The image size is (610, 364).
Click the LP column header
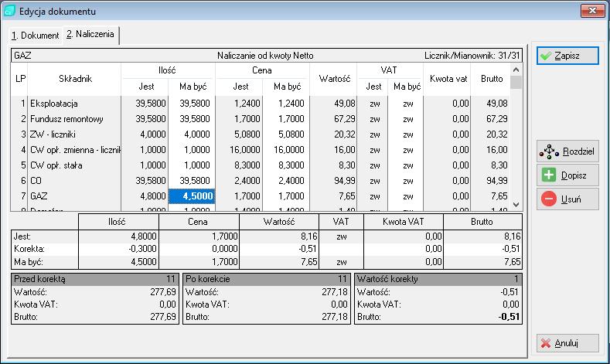coord(20,79)
